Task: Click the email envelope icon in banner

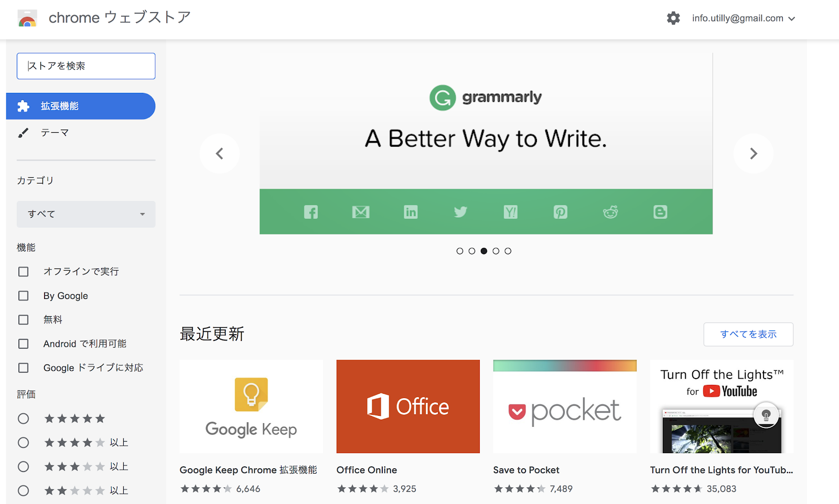Action: [x=361, y=212]
